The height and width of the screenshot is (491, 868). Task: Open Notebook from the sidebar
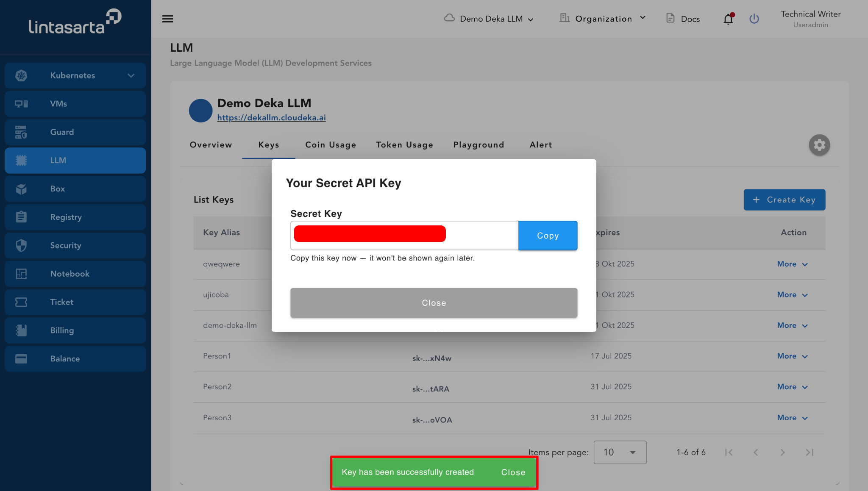75,274
